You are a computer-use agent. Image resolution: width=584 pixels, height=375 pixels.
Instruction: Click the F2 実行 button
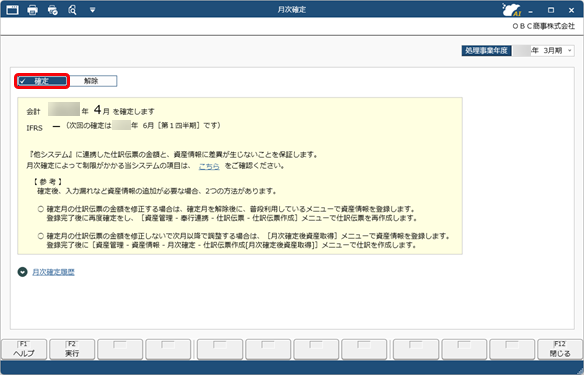pyautogui.click(x=72, y=349)
